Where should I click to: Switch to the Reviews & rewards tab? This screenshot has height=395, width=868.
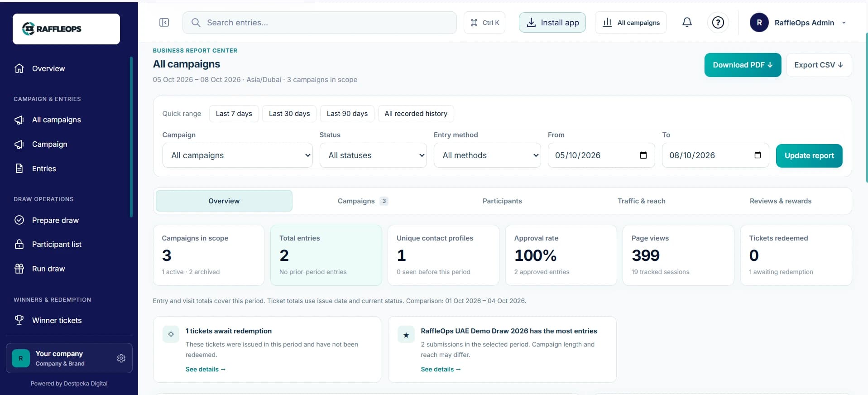tap(780, 201)
